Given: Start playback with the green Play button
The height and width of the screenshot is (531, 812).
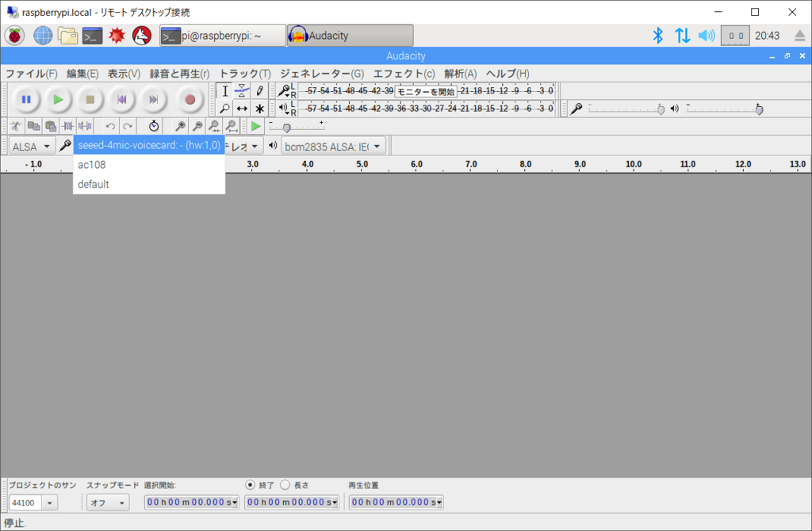Looking at the screenshot, I should tap(58, 99).
